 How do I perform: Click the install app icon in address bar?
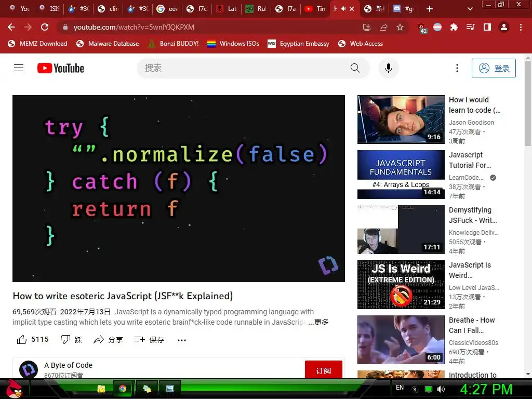(x=366, y=27)
